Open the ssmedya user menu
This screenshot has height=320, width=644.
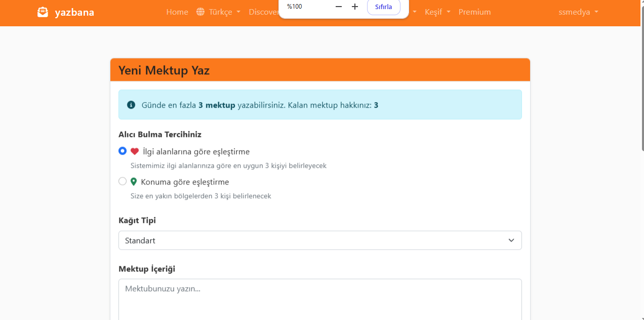pos(578,12)
